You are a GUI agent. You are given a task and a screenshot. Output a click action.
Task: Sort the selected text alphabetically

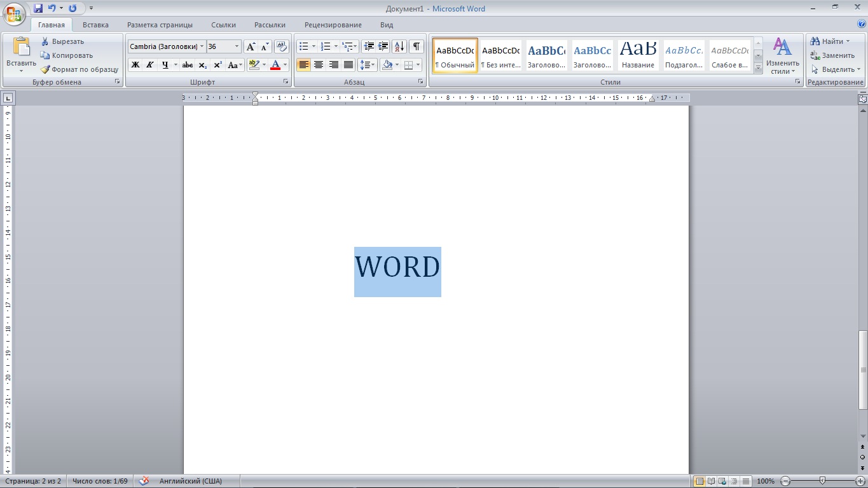pos(399,46)
